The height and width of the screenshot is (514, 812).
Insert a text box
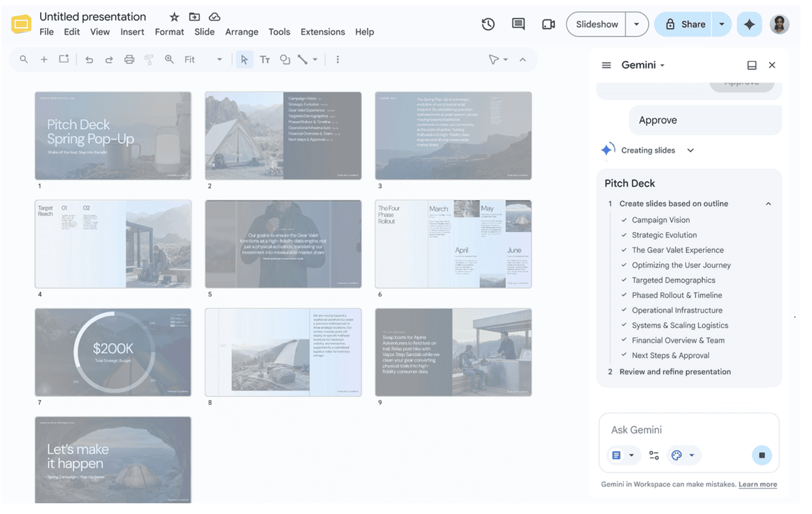click(x=265, y=59)
